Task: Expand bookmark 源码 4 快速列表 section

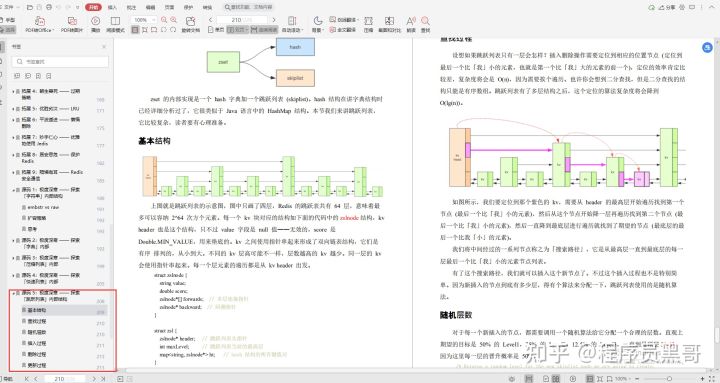Action: coord(13,275)
